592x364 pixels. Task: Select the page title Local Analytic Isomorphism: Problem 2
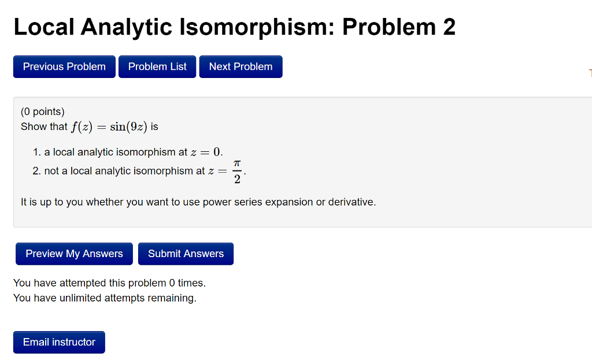[x=234, y=27]
